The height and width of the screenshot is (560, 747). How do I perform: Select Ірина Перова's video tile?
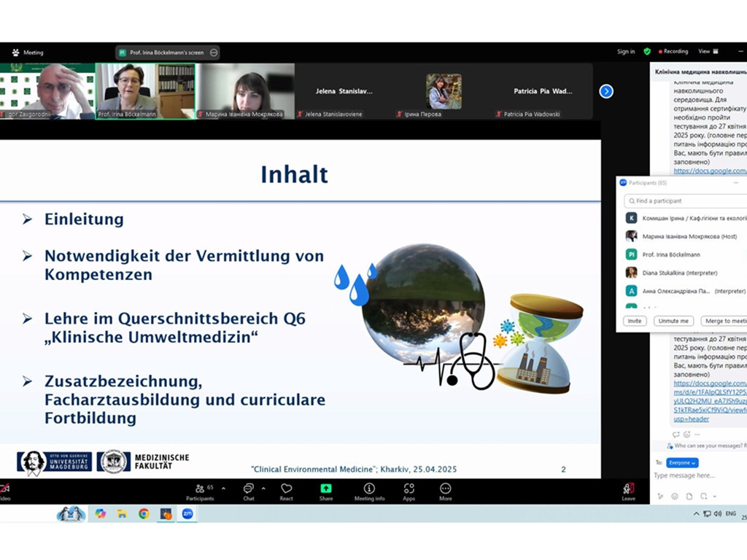tap(444, 91)
